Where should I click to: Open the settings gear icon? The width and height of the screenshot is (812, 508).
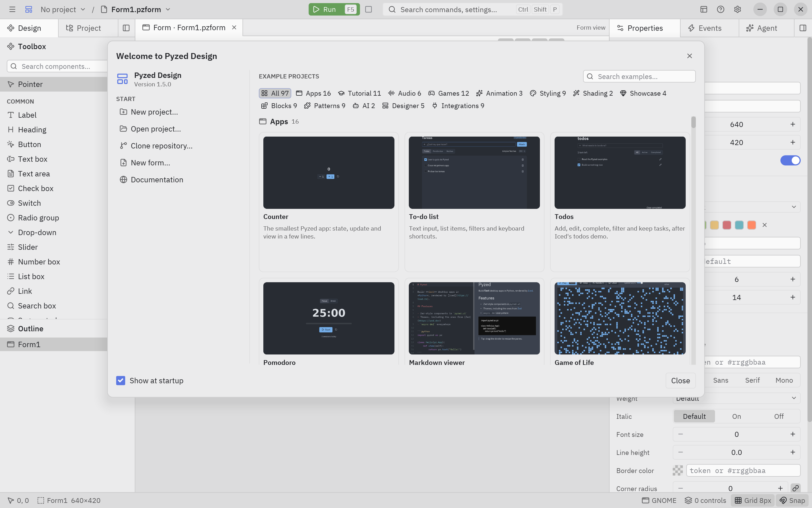point(737,9)
